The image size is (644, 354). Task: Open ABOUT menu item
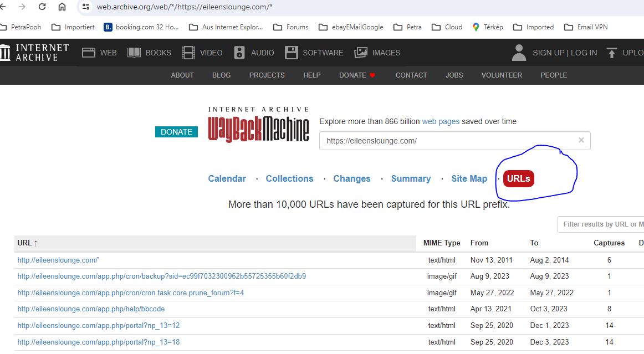182,75
